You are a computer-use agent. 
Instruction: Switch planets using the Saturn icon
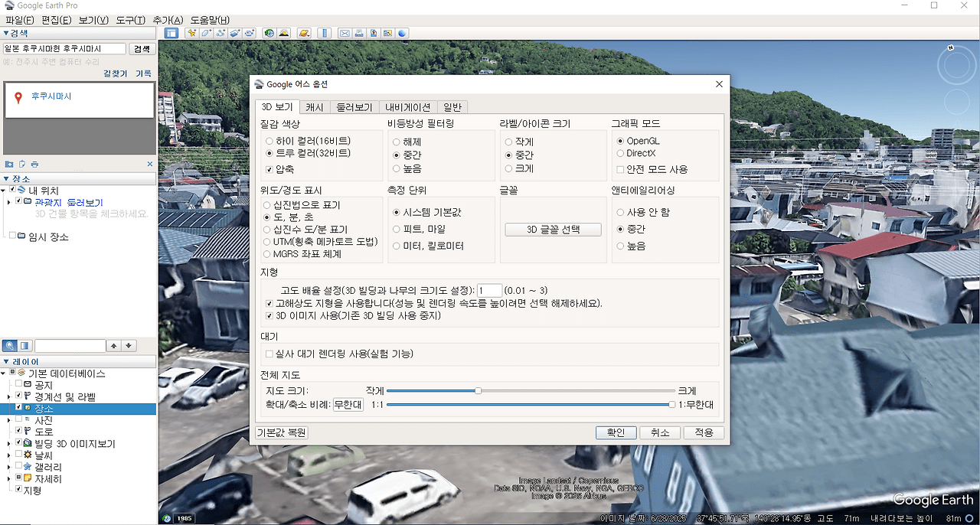click(304, 32)
